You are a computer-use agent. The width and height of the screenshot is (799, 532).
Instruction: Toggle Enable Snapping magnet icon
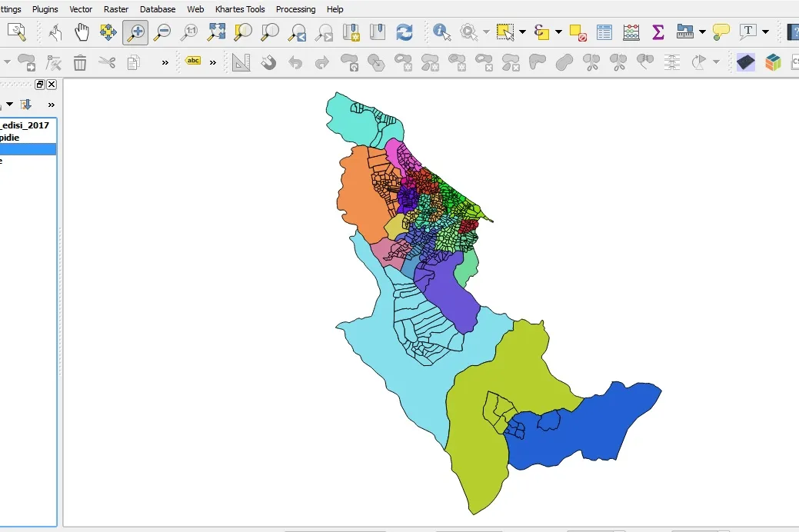[x=268, y=63]
